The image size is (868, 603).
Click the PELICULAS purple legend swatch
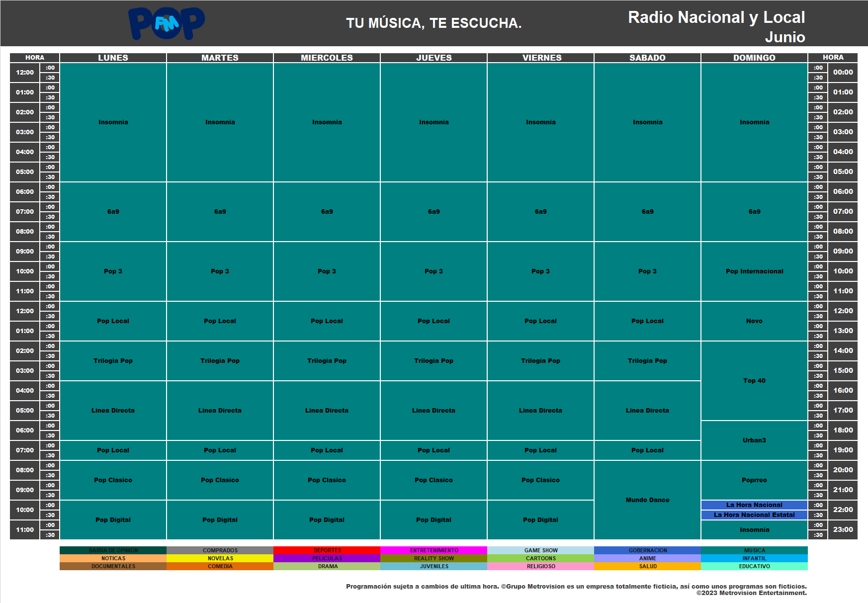pos(327,558)
